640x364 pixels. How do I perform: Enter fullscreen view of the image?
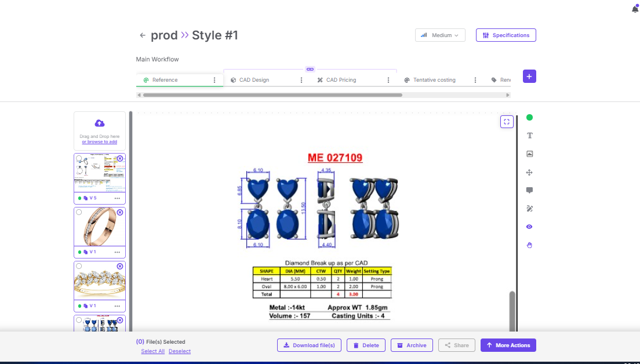tap(507, 122)
